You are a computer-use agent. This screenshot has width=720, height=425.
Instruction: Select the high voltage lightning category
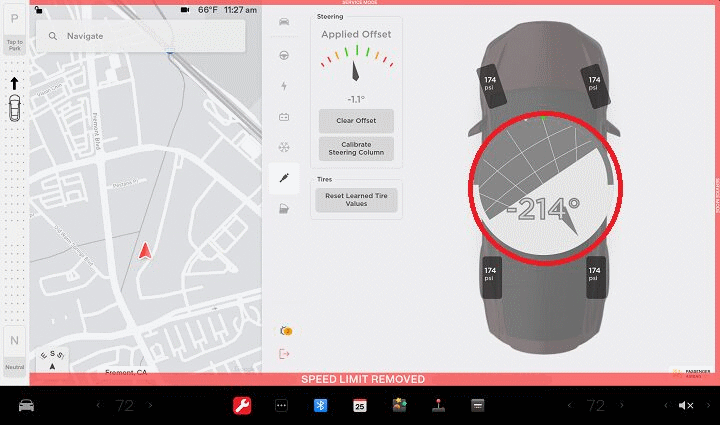point(284,86)
